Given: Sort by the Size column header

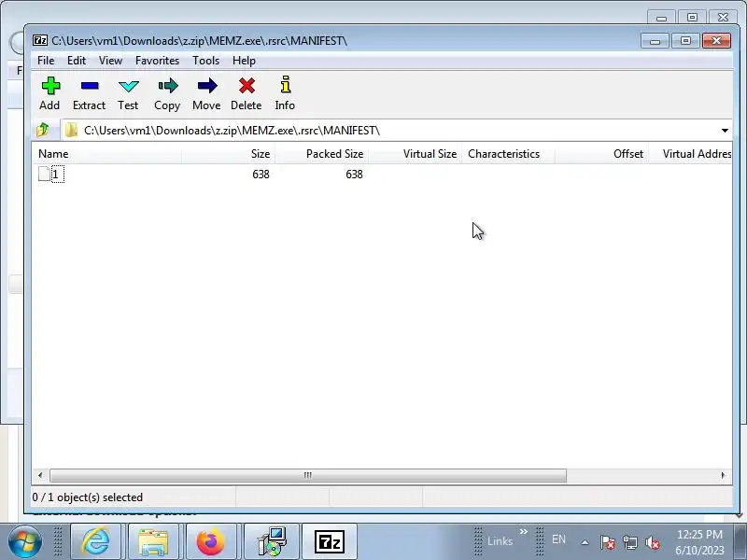Looking at the screenshot, I should coord(228,154).
